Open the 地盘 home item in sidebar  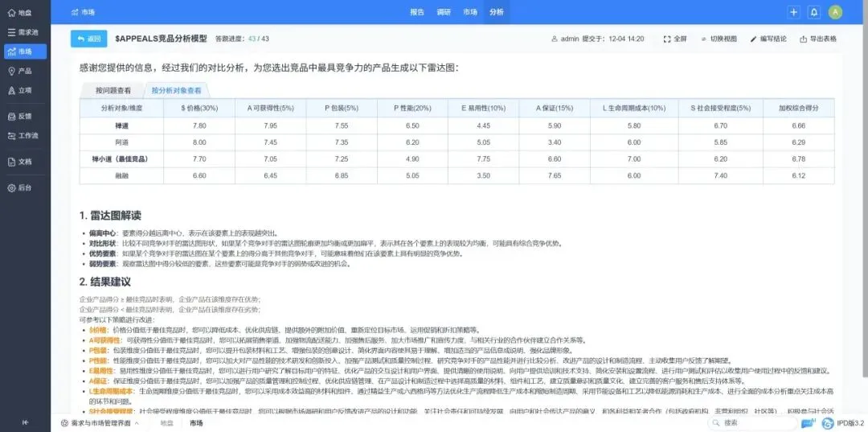[20, 13]
